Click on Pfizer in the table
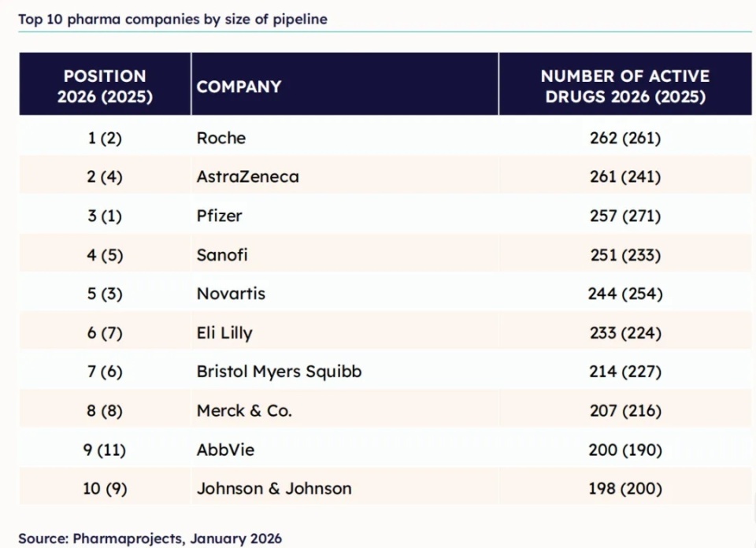The width and height of the screenshot is (756, 548). click(x=220, y=216)
